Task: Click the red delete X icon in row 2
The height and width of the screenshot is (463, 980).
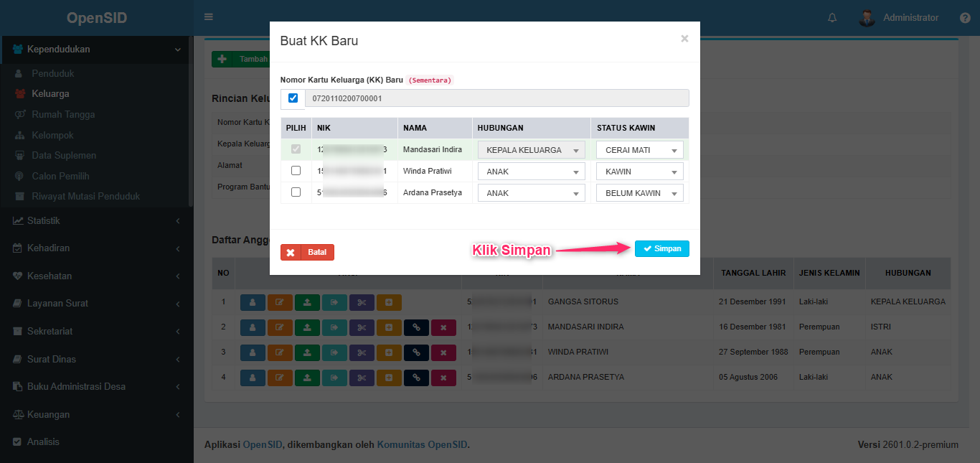Action: click(443, 327)
